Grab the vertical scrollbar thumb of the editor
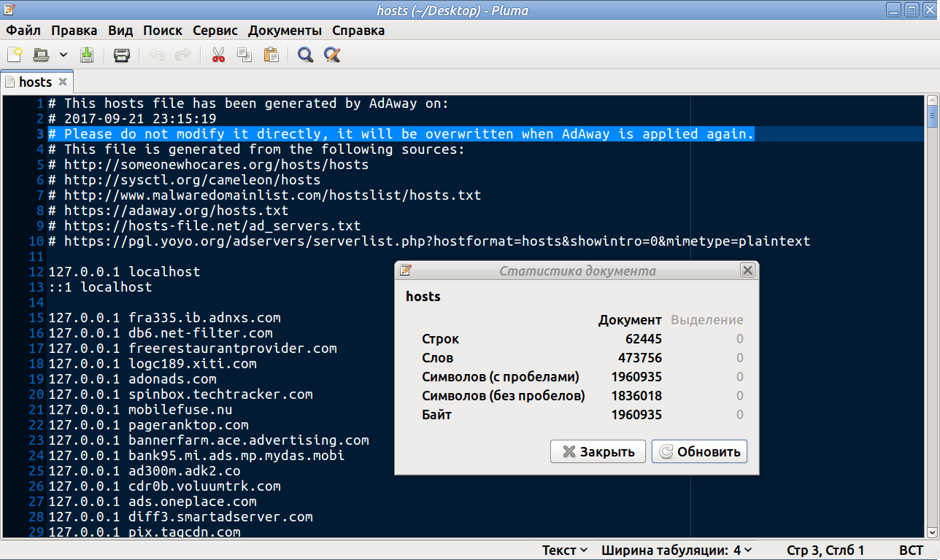Screen dimensions: 940x560 [x=932, y=117]
